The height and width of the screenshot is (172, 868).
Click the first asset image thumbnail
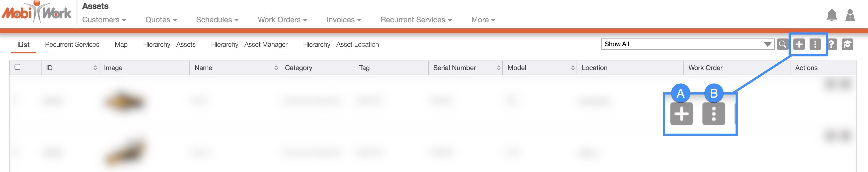[x=125, y=101]
